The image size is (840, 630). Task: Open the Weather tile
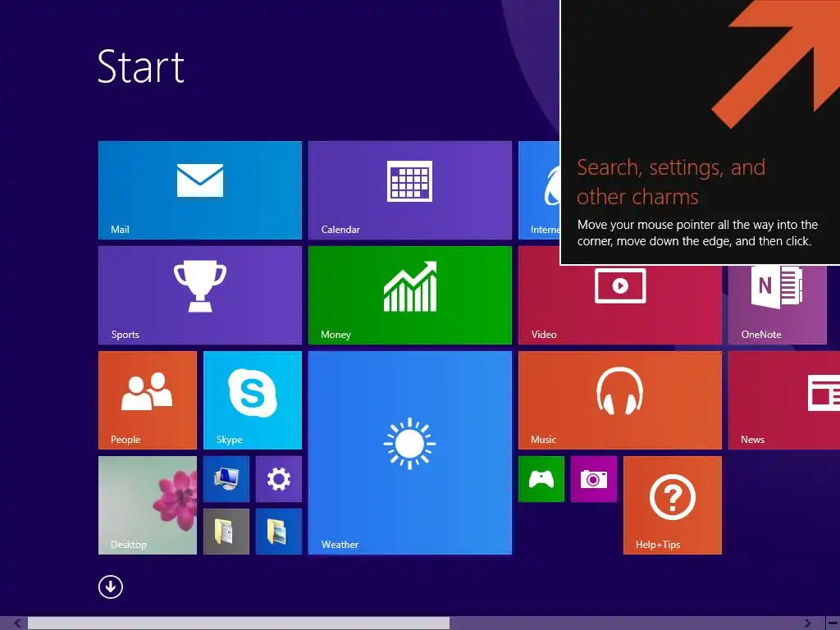click(x=410, y=453)
